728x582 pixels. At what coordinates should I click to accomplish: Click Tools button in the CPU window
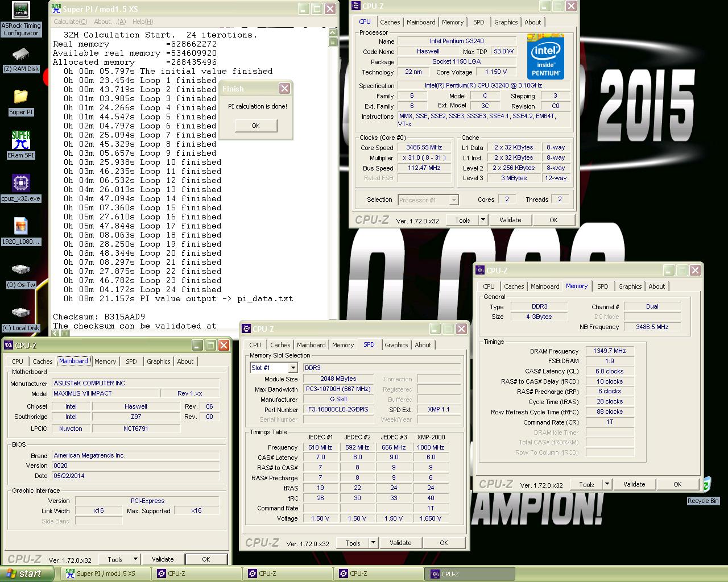pyautogui.click(x=463, y=220)
